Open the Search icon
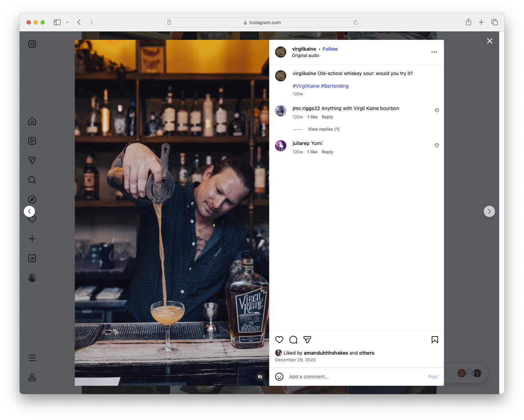 click(32, 180)
